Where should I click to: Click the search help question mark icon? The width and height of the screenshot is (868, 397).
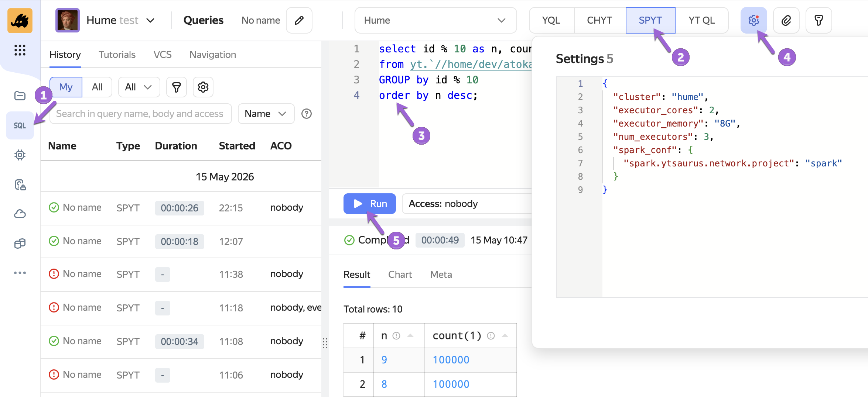pos(307,114)
